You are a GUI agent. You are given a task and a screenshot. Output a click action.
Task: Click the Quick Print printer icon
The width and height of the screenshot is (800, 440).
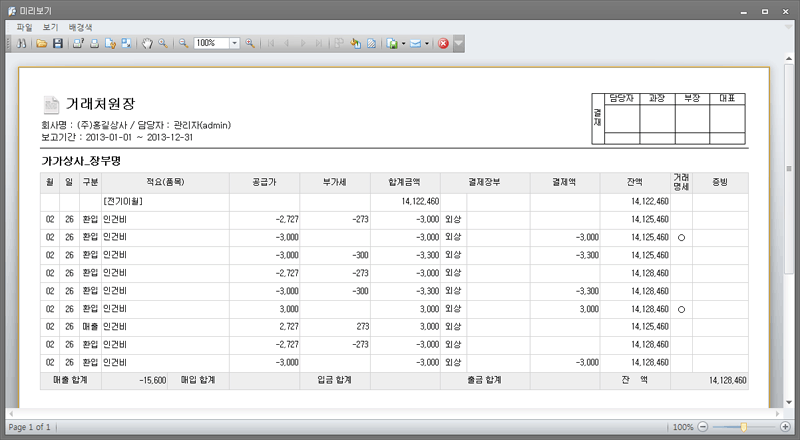pos(94,44)
